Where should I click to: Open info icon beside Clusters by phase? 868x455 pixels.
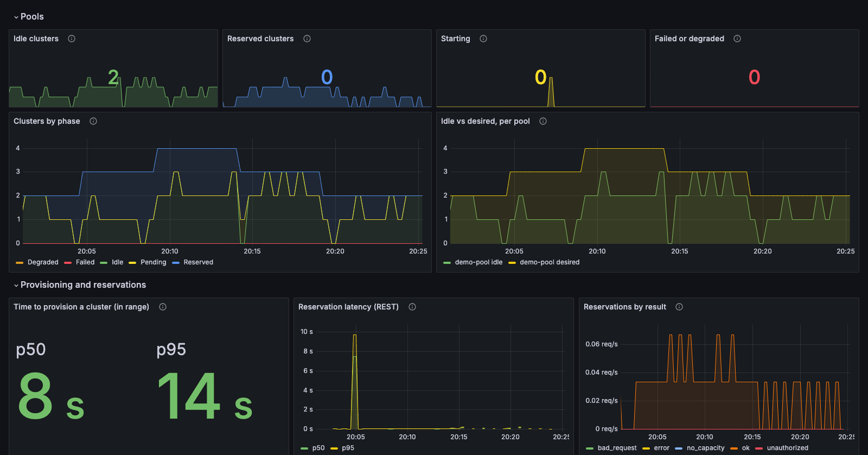93,121
